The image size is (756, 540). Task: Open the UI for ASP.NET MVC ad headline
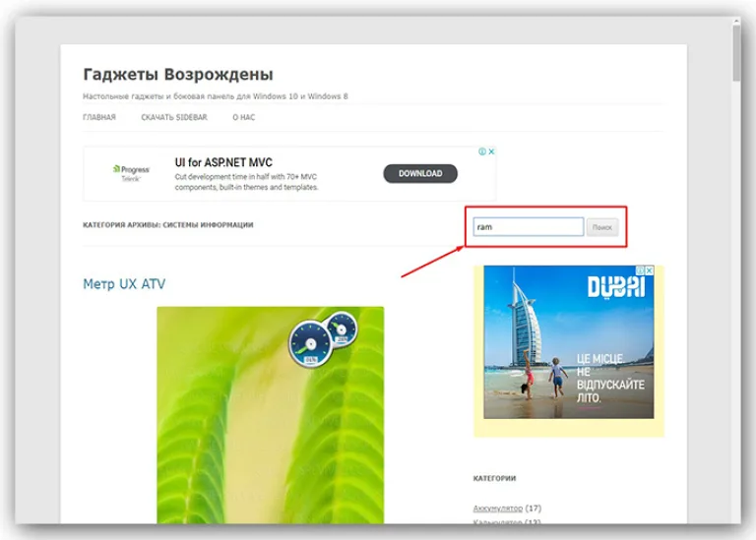click(223, 162)
